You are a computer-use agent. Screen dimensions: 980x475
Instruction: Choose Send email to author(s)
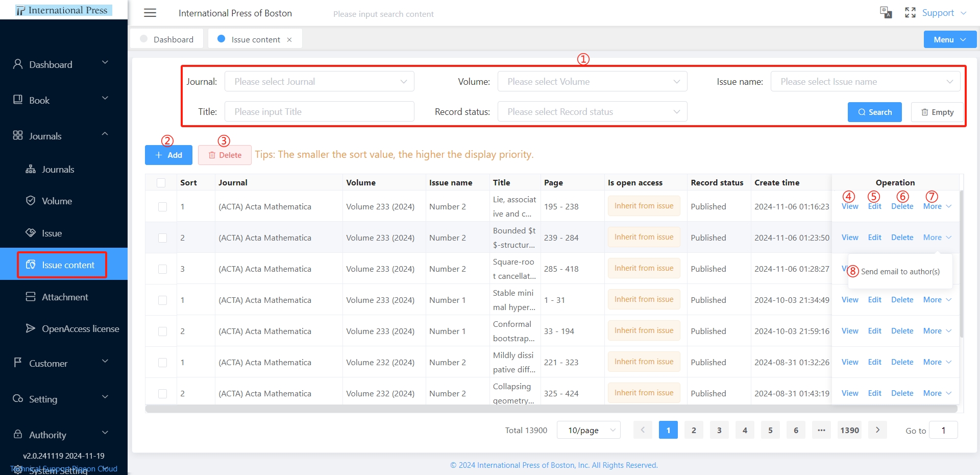coord(900,272)
